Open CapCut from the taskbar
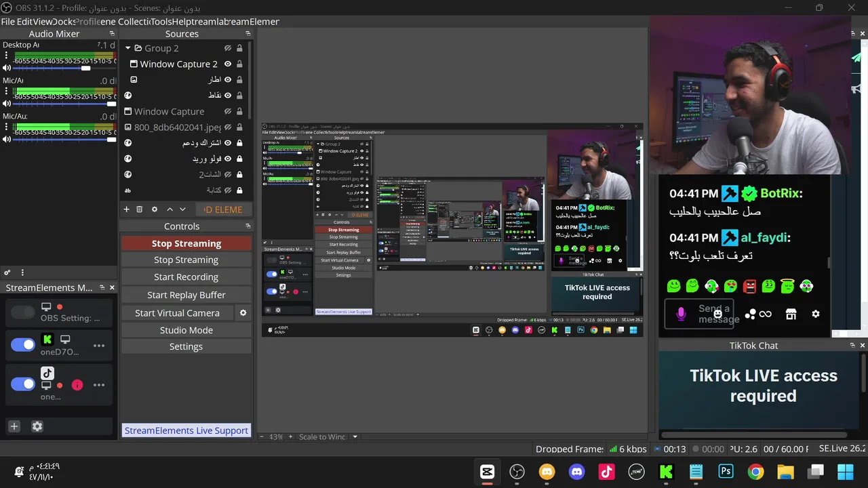This screenshot has height=488, width=868. [488, 472]
